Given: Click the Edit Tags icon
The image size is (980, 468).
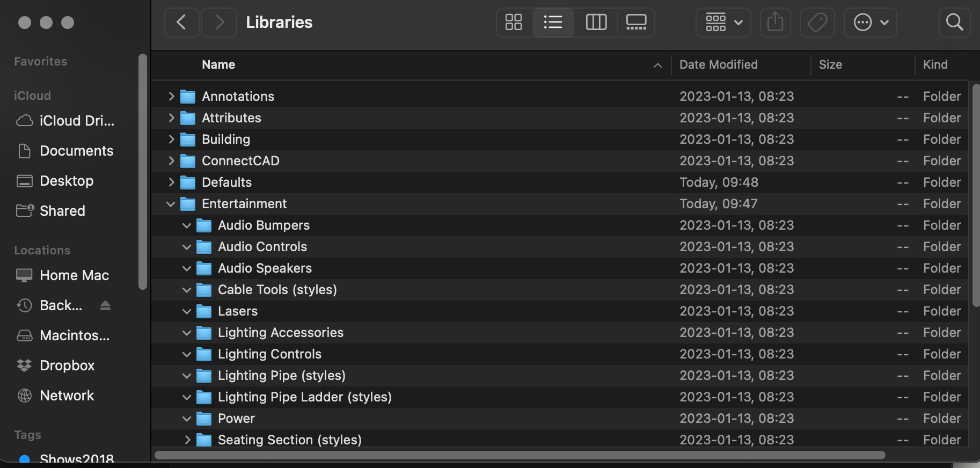Looking at the screenshot, I should coord(817,23).
